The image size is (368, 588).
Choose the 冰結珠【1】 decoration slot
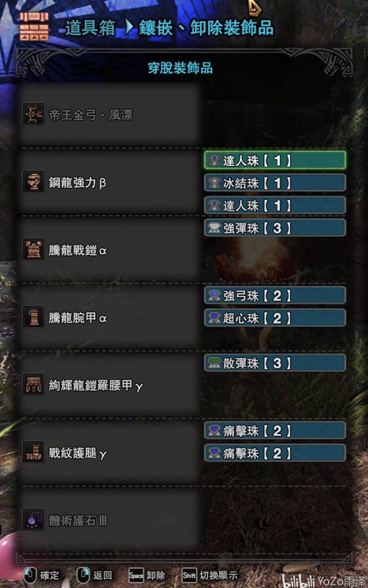(x=275, y=183)
